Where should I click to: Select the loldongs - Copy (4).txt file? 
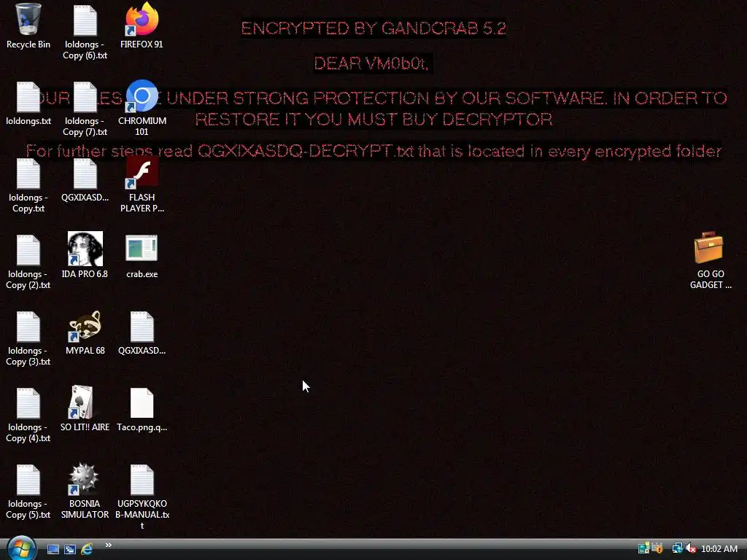click(28, 415)
